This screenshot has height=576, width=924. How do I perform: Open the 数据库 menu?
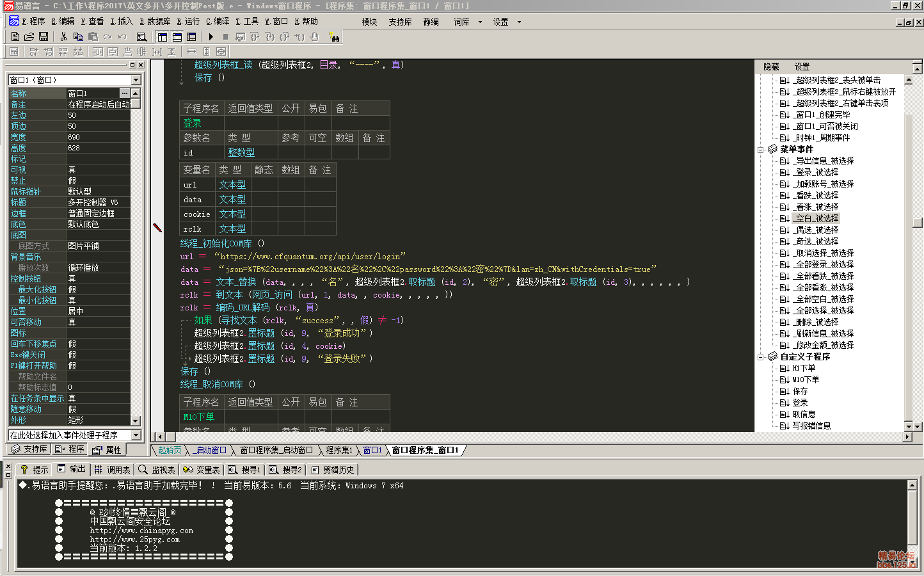(155, 22)
